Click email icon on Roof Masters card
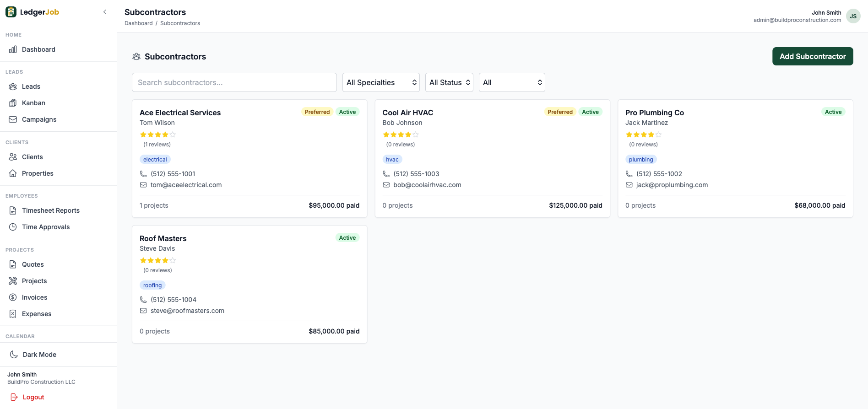The height and width of the screenshot is (409, 868). (143, 311)
